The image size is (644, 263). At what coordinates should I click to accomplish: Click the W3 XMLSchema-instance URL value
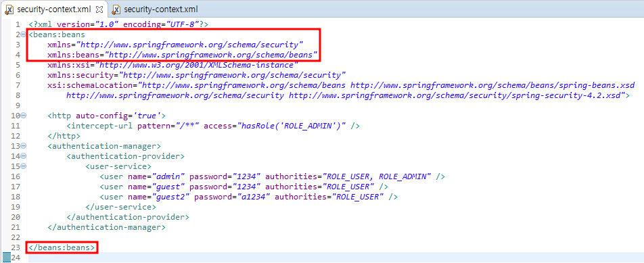tap(196, 65)
